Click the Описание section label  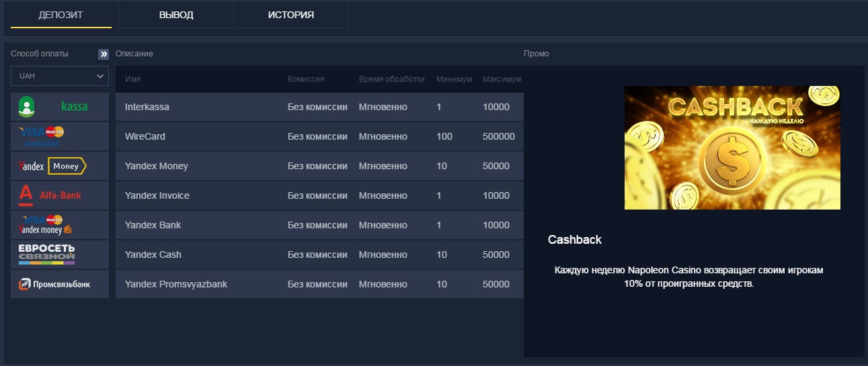tap(134, 54)
